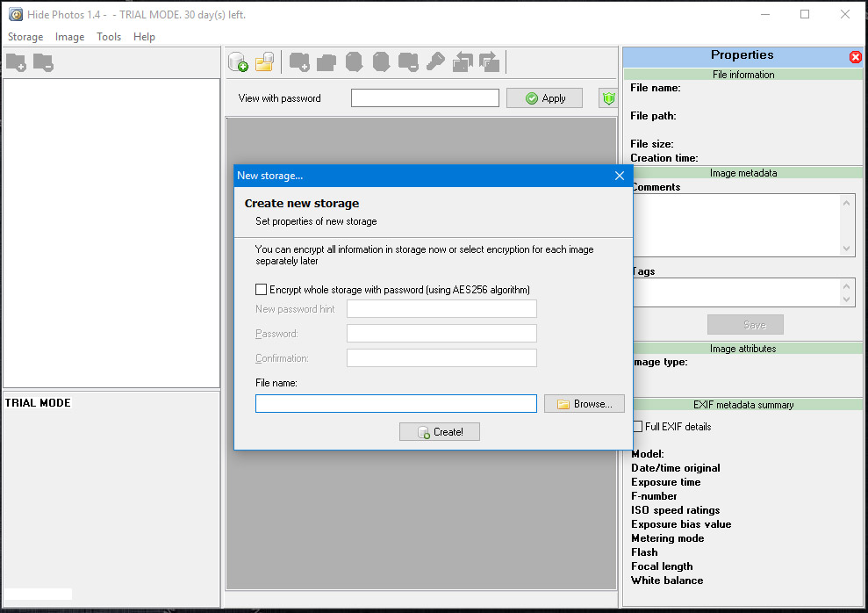Click the remove folder icon in left panel
Image resolution: width=868 pixels, height=613 pixels.
pyautogui.click(x=43, y=62)
